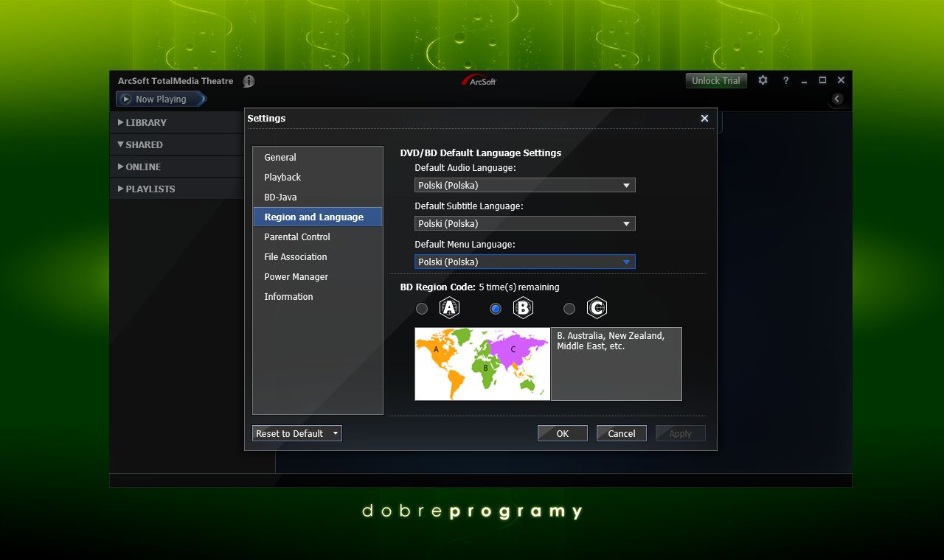This screenshot has height=560, width=944.
Task: Open Parental Control settings category
Action: click(318, 237)
